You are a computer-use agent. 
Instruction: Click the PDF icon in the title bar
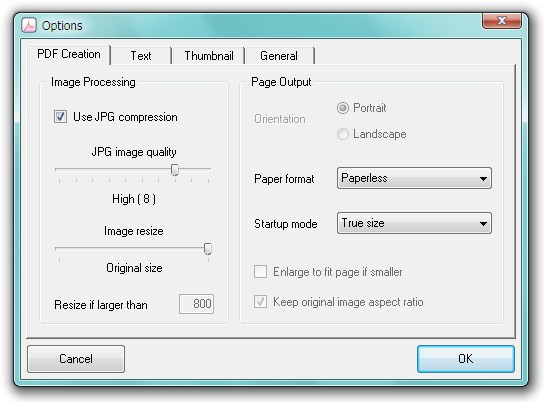[29, 25]
